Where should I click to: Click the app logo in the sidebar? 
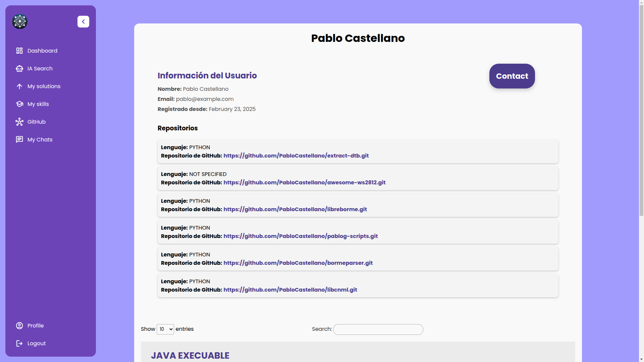coord(20,22)
